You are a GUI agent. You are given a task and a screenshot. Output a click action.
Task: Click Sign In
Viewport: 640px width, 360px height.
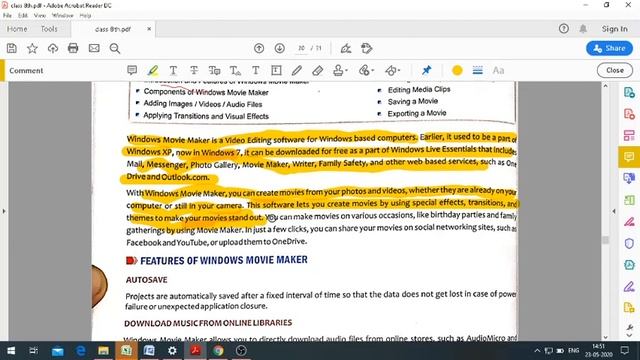[614, 29]
